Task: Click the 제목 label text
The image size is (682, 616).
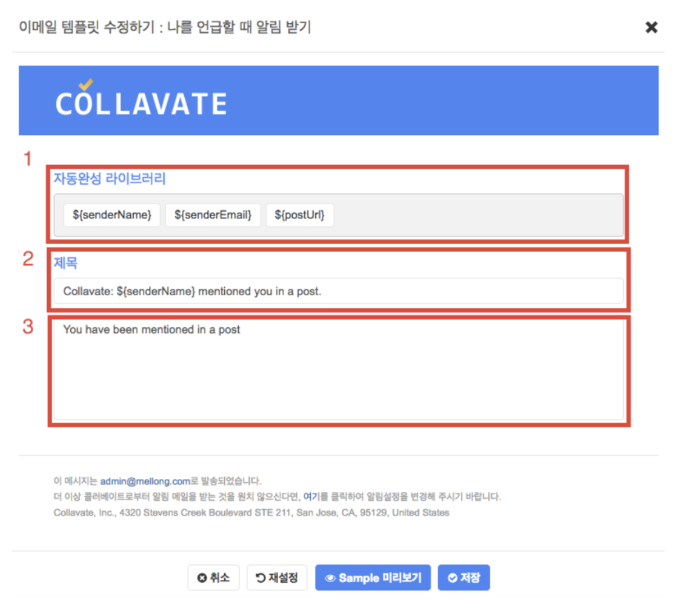Action: coord(66,263)
